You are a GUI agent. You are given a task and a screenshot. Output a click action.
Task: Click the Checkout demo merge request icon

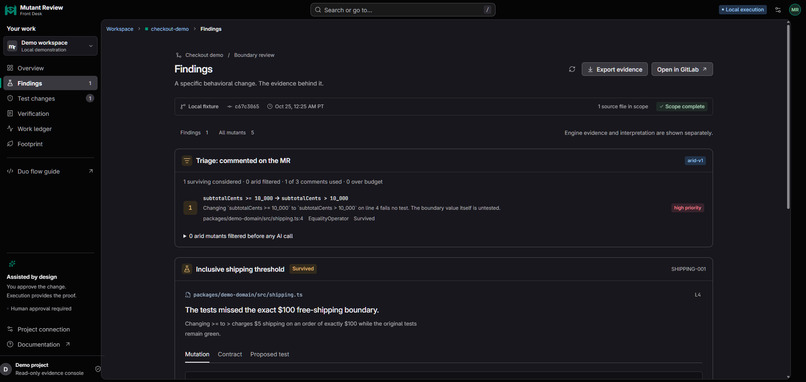pyautogui.click(x=179, y=55)
